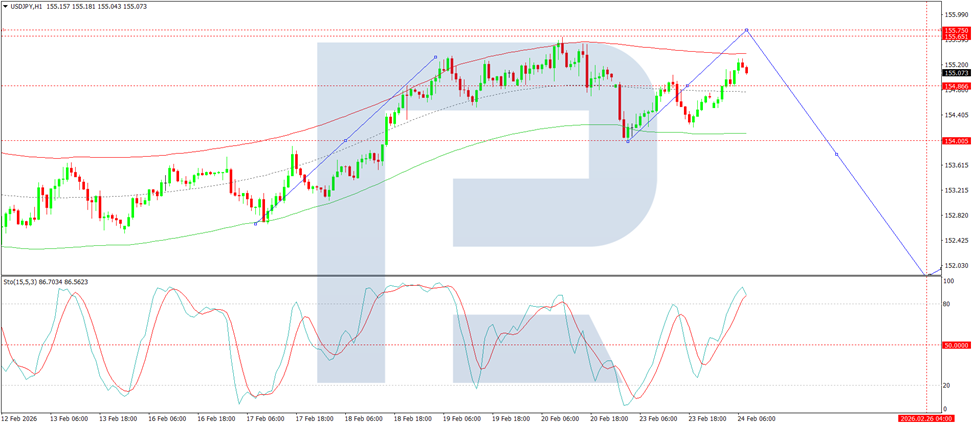Click the 155.750 red price label
This screenshot has height=425, width=974.
[957, 30]
